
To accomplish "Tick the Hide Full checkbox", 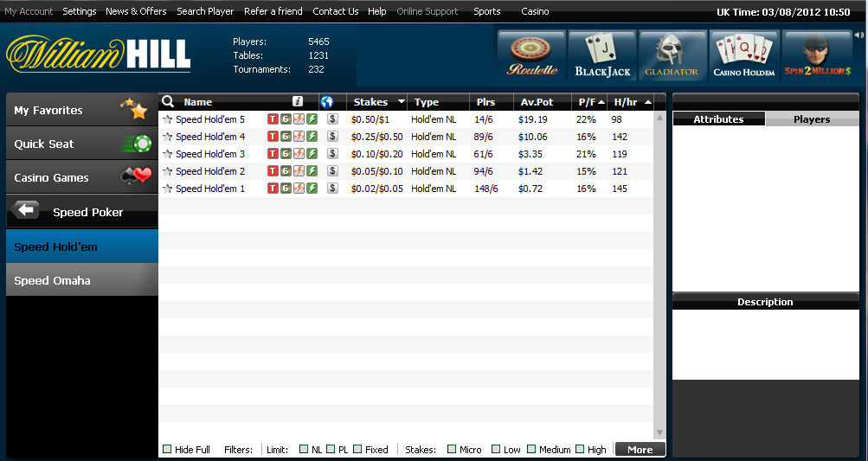I will (x=167, y=449).
